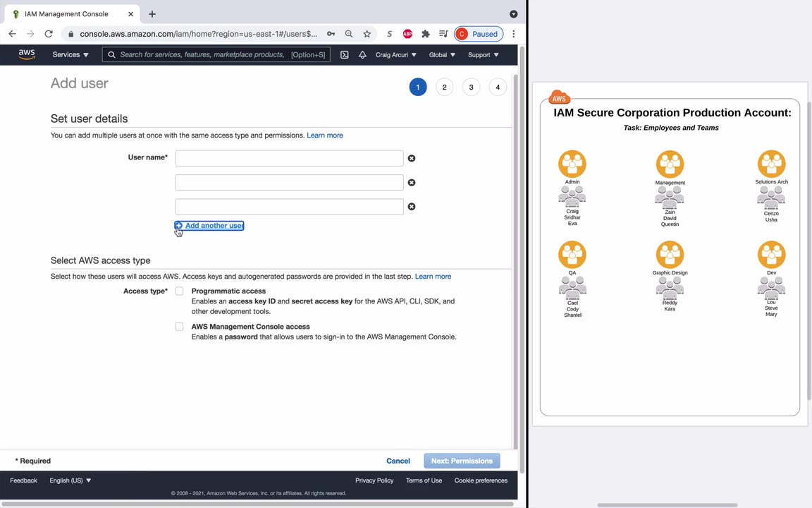Open the English (US) language dropdown

pos(70,480)
